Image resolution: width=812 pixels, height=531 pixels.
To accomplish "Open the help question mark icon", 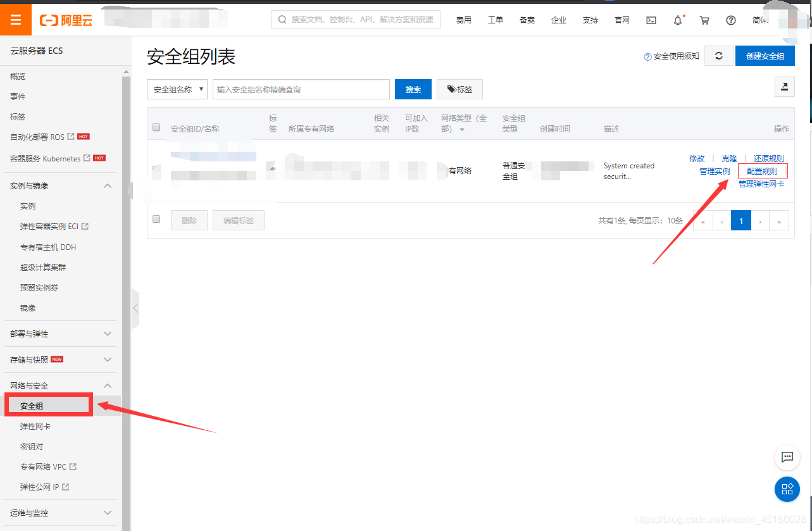I will [731, 20].
